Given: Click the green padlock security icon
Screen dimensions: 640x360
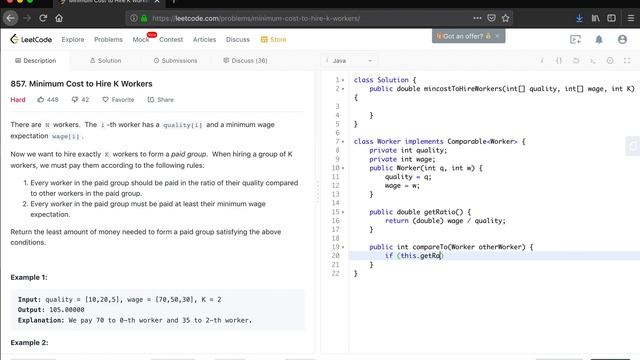Looking at the screenshot, I should click(144, 18).
